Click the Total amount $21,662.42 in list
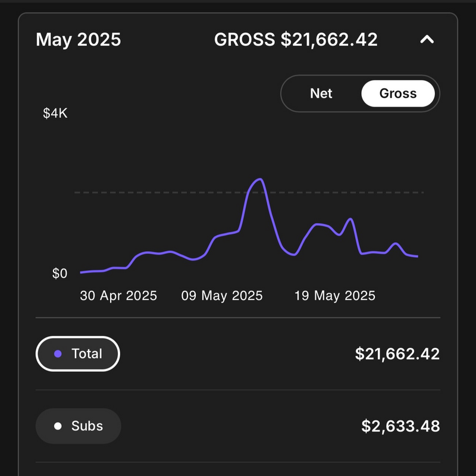 (397, 354)
